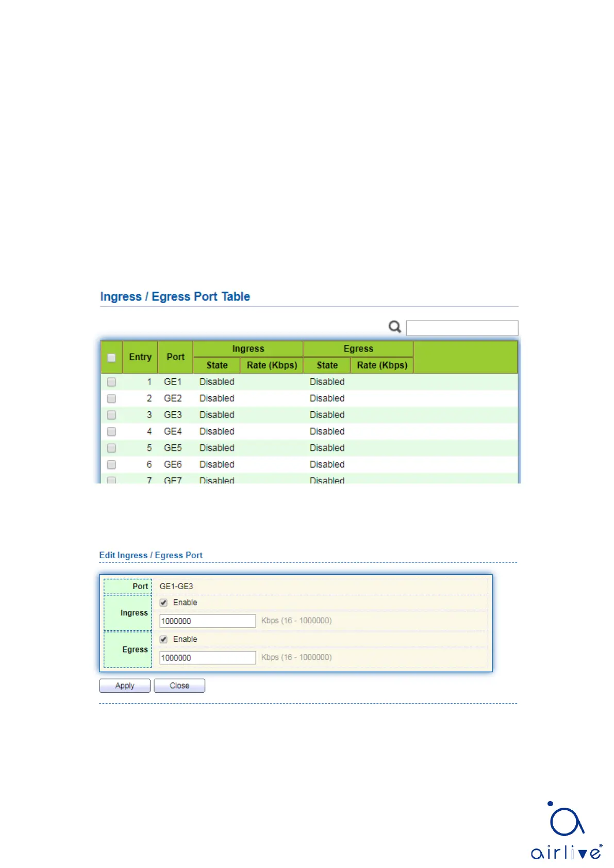
Task: Click the Egress Rate (Kbps) header
Action: (x=382, y=365)
